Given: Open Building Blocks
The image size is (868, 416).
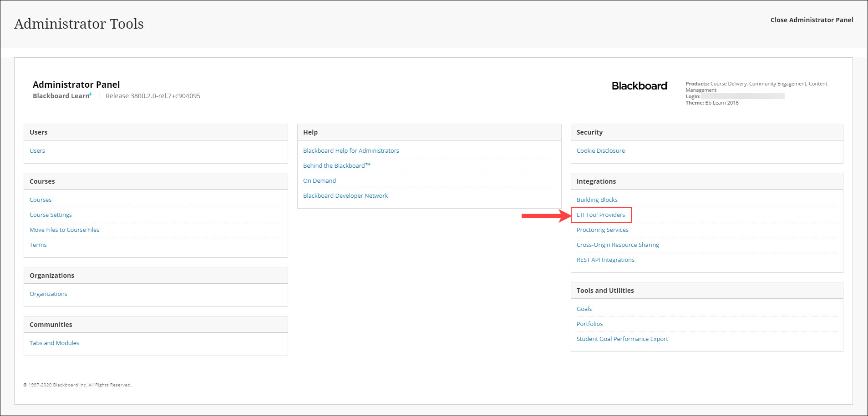Looking at the screenshot, I should [x=597, y=200].
